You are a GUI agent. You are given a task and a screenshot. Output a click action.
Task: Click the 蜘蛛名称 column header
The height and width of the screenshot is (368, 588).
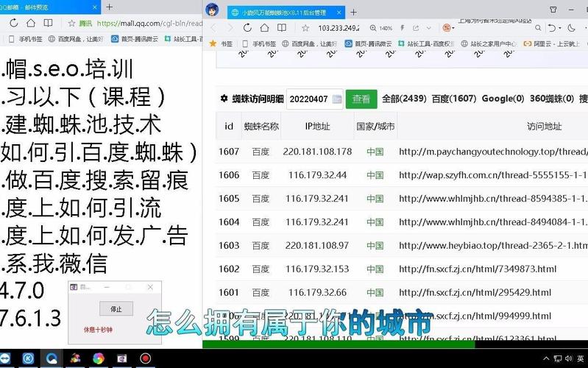point(261,127)
